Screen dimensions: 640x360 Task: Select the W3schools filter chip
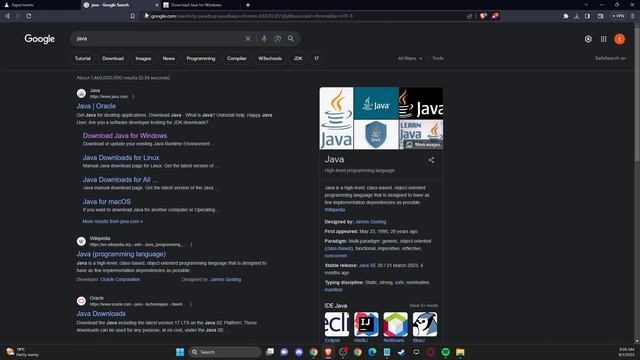pos(270,58)
